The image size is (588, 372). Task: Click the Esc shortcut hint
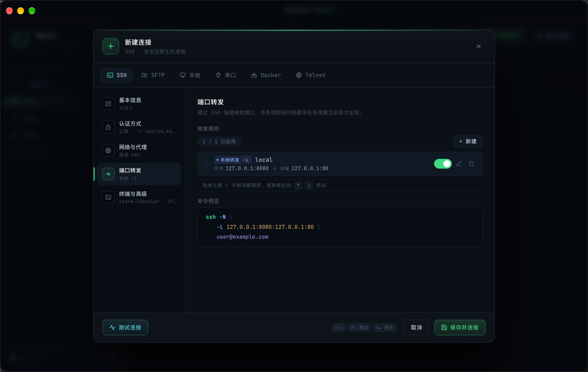pos(339,327)
